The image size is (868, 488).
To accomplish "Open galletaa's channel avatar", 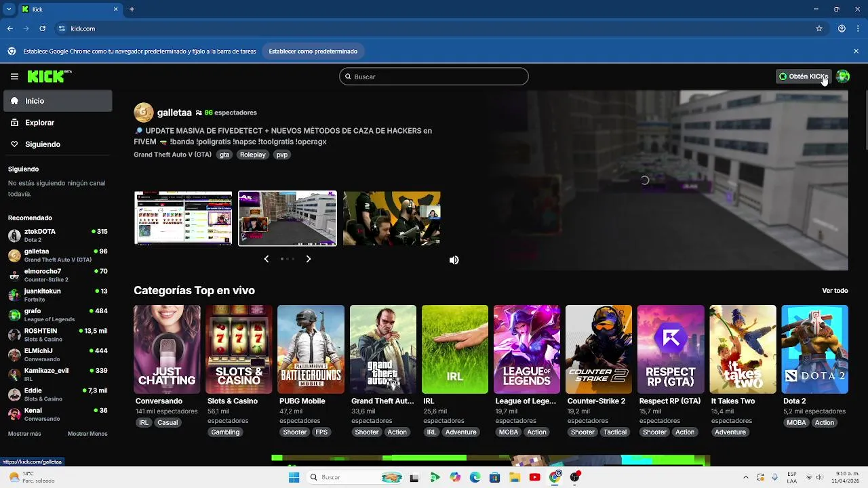I will 144,113.
